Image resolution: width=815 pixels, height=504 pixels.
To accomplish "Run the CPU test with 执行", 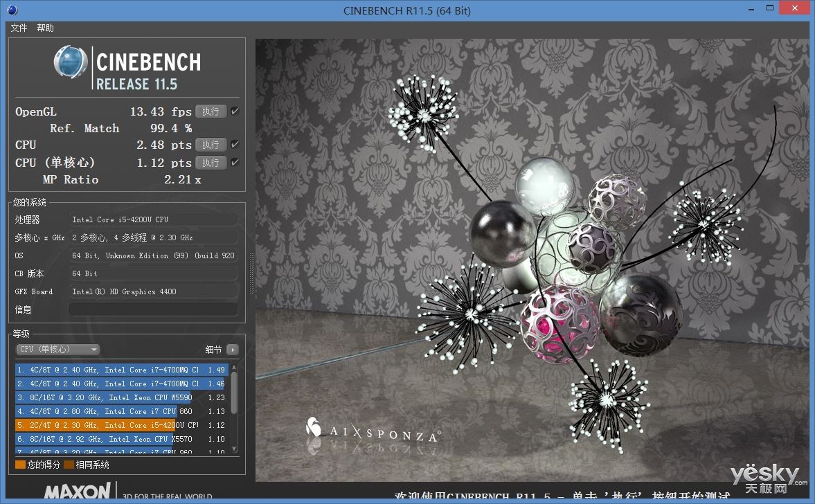I will pyautogui.click(x=211, y=145).
